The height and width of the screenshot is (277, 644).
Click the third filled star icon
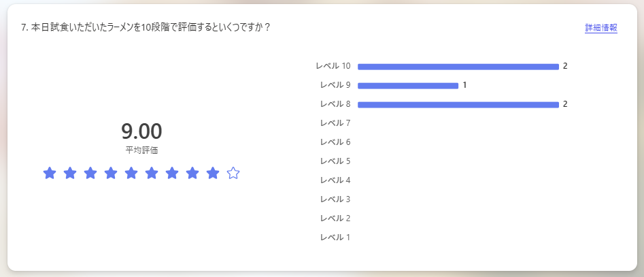click(90, 173)
